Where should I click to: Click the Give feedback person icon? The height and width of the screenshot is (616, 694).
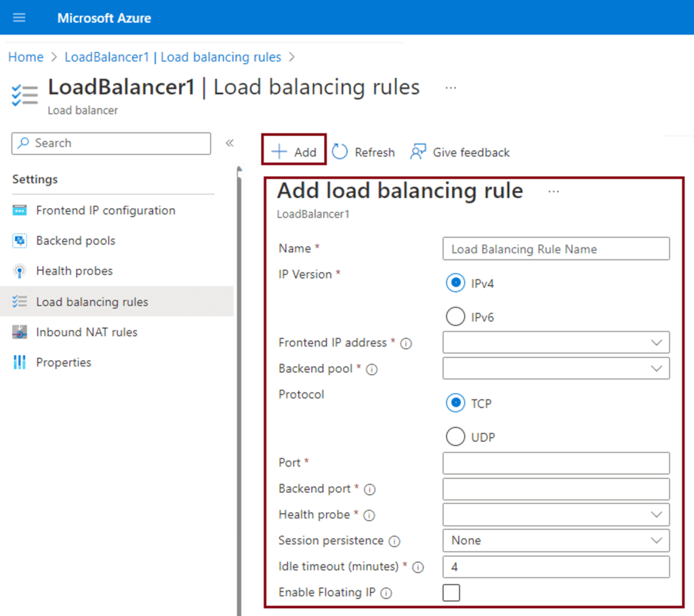click(x=418, y=152)
